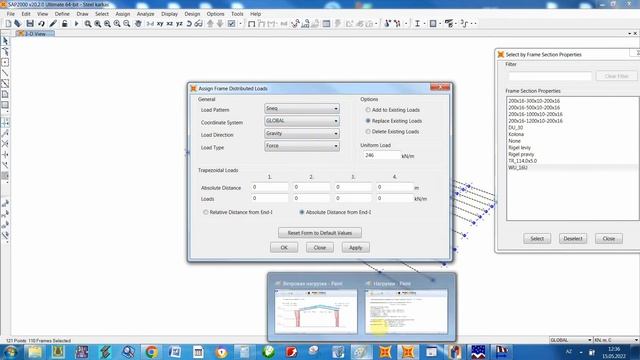Select Kolona in the section list
Viewport: 640px width, 360px height.
[516, 134]
